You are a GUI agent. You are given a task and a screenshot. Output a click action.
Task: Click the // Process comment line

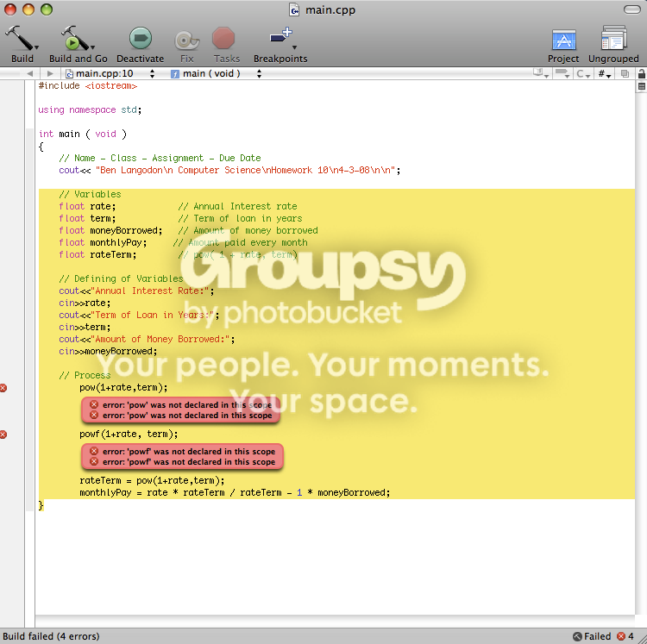pyautogui.click(x=85, y=375)
